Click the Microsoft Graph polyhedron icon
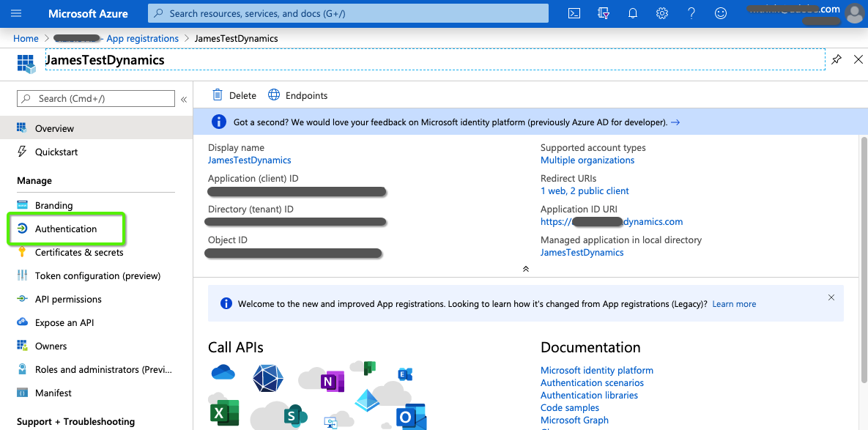 pos(268,378)
